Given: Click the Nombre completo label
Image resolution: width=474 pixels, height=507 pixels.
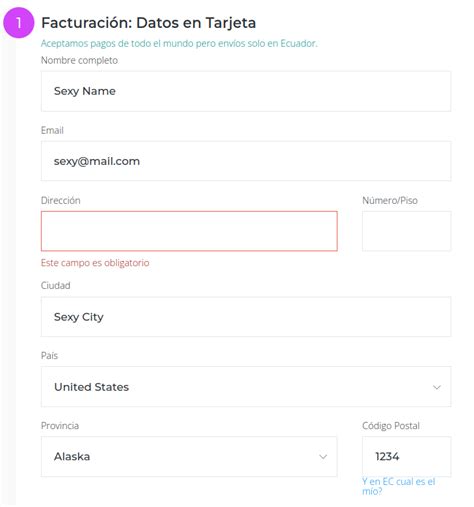Looking at the screenshot, I should pos(79,60).
